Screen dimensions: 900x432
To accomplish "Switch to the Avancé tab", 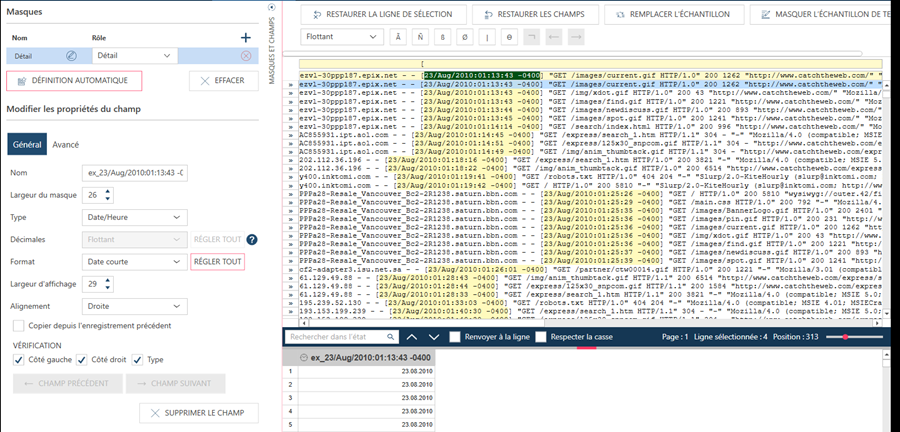I will tap(65, 144).
